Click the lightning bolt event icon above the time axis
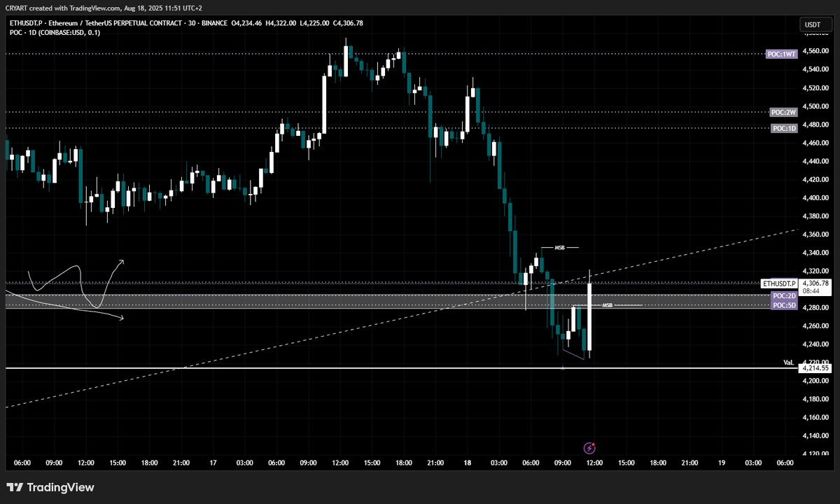The width and height of the screenshot is (840, 504). [x=589, y=447]
